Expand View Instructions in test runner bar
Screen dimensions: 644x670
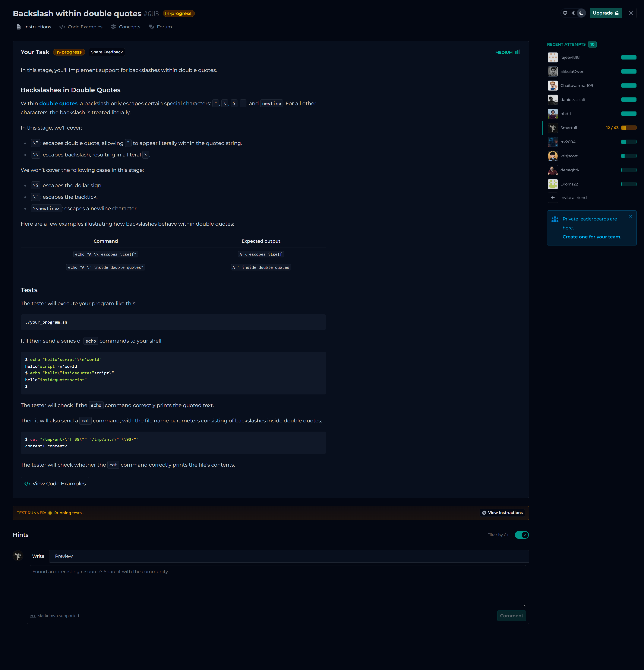[x=502, y=513]
